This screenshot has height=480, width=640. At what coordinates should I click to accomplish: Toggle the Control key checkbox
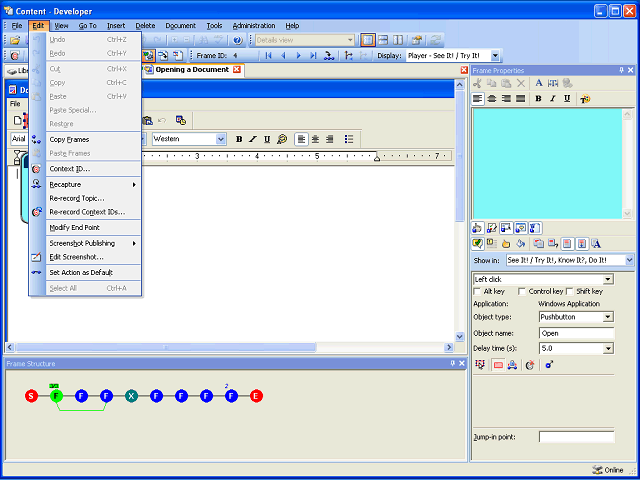(522, 291)
